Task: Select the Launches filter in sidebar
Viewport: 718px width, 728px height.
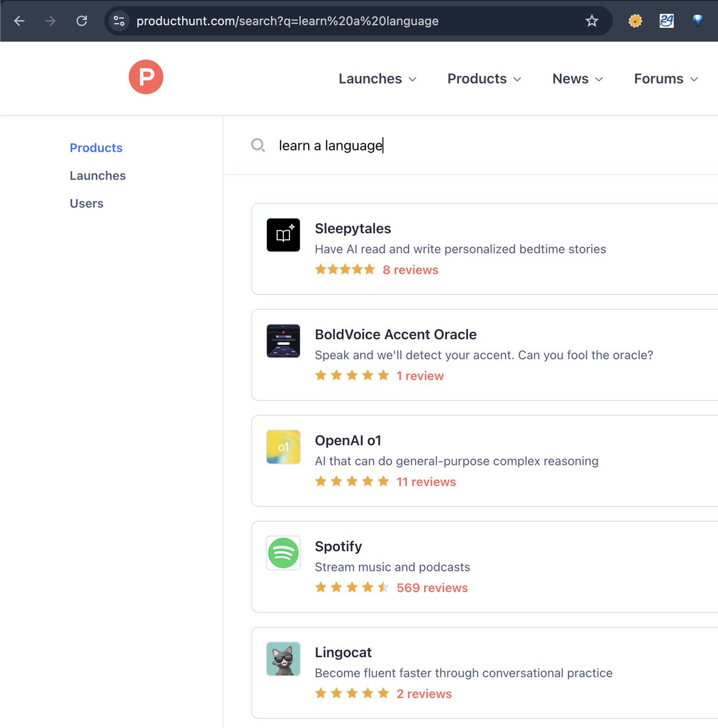Action: 98,176
